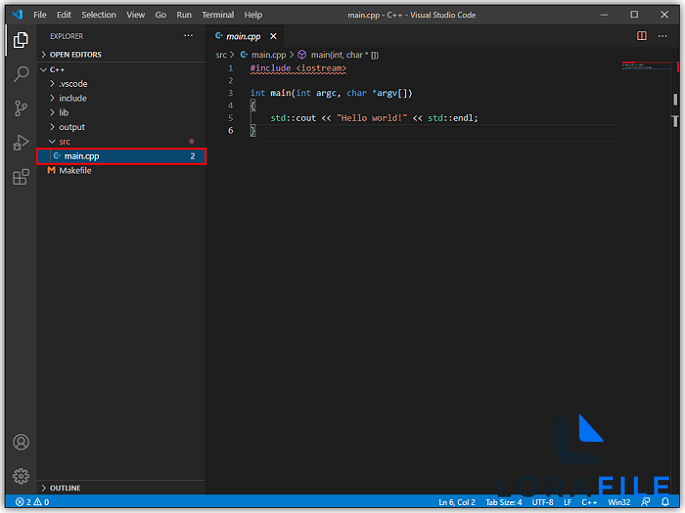Open the Search view icon
The width and height of the screenshot is (685, 513).
(21, 74)
